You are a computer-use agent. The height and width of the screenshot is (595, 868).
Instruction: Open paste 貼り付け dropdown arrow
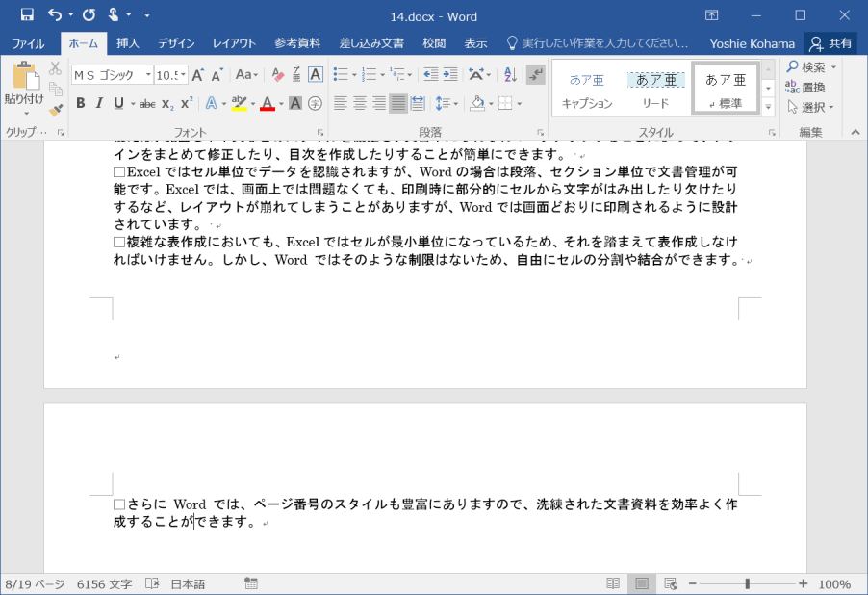pyautogui.click(x=24, y=113)
